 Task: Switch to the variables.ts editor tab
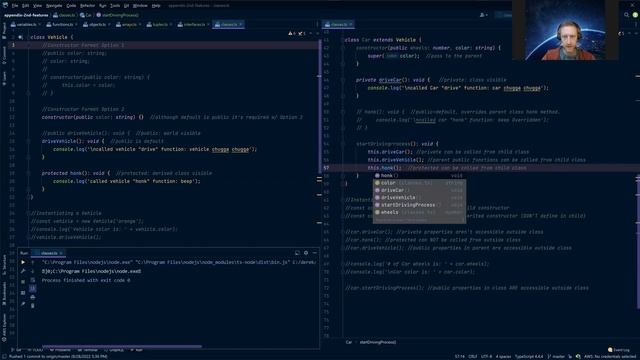(26, 24)
